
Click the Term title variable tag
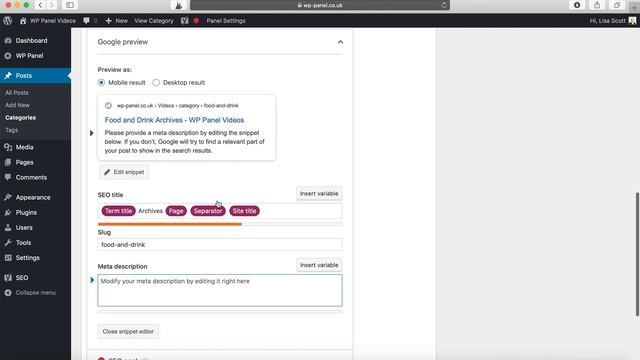pyautogui.click(x=118, y=211)
